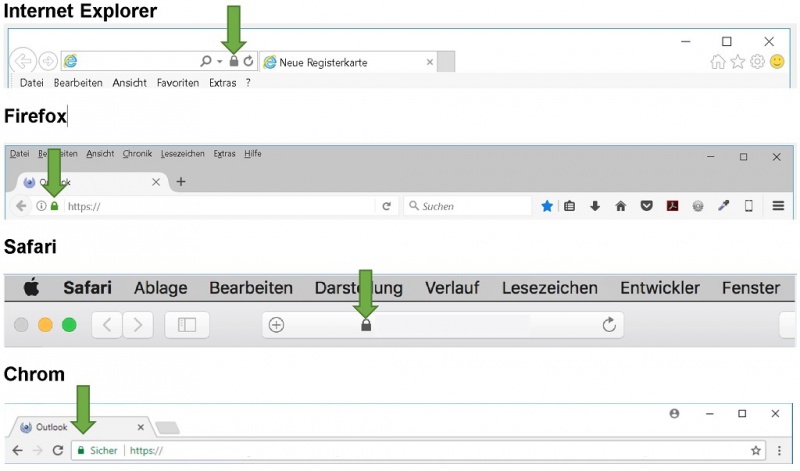Select the Neue Registerkarte tab

pyautogui.click(x=348, y=62)
